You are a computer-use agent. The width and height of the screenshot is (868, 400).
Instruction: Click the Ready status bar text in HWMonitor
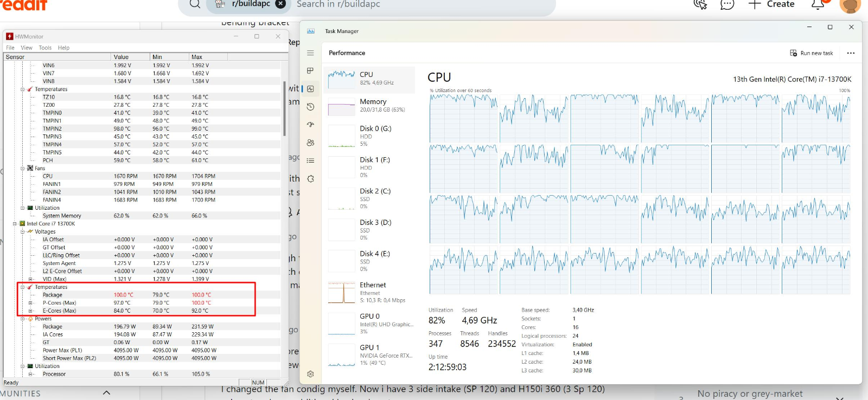point(11,383)
